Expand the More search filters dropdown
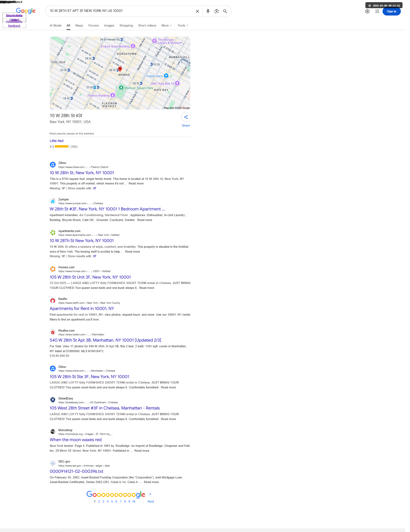Screen dimensions: 410x532 click(x=166, y=25)
